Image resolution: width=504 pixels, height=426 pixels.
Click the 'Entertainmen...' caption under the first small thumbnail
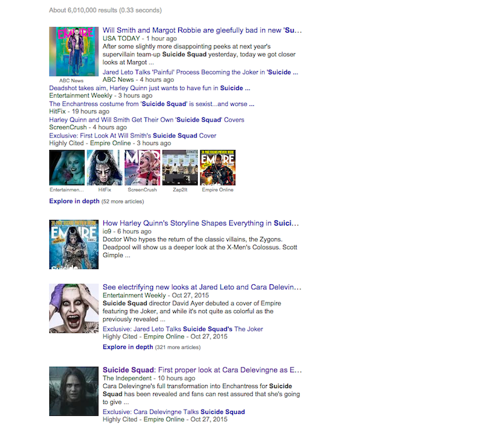pos(67,190)
